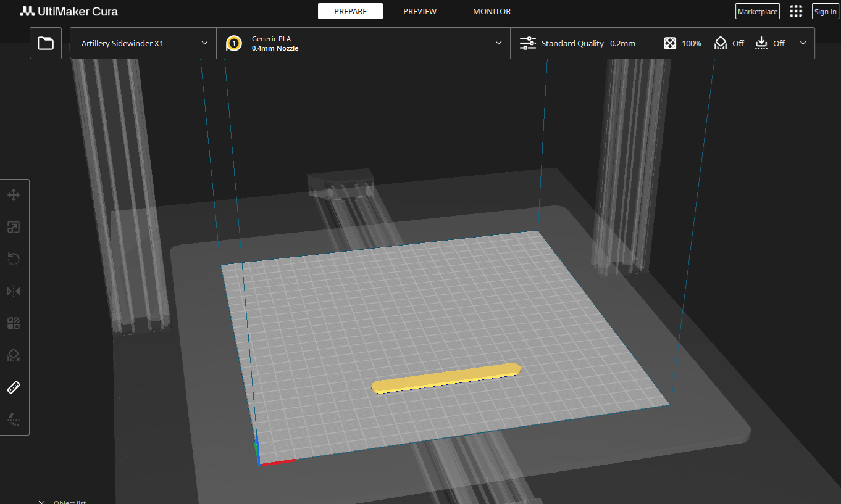Viewport: 841px width, 504px height.
Task: Select the Rotate tool in left toolbar
Action: point(14,259)
